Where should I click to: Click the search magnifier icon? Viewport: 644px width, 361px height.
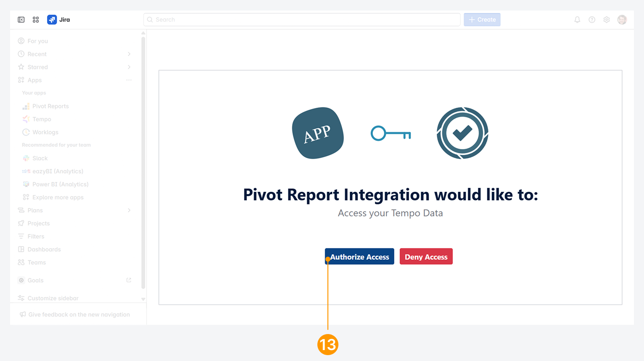[x=150, y=20]
